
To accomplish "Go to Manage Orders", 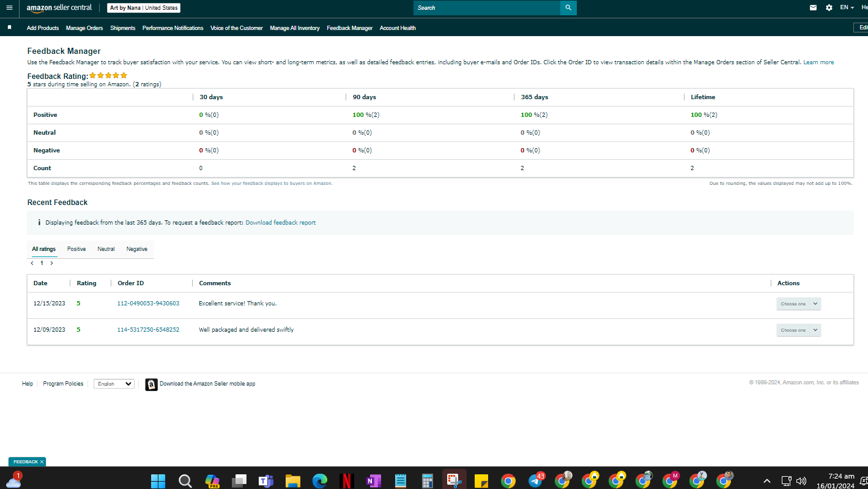I will (x=84, y=28).
